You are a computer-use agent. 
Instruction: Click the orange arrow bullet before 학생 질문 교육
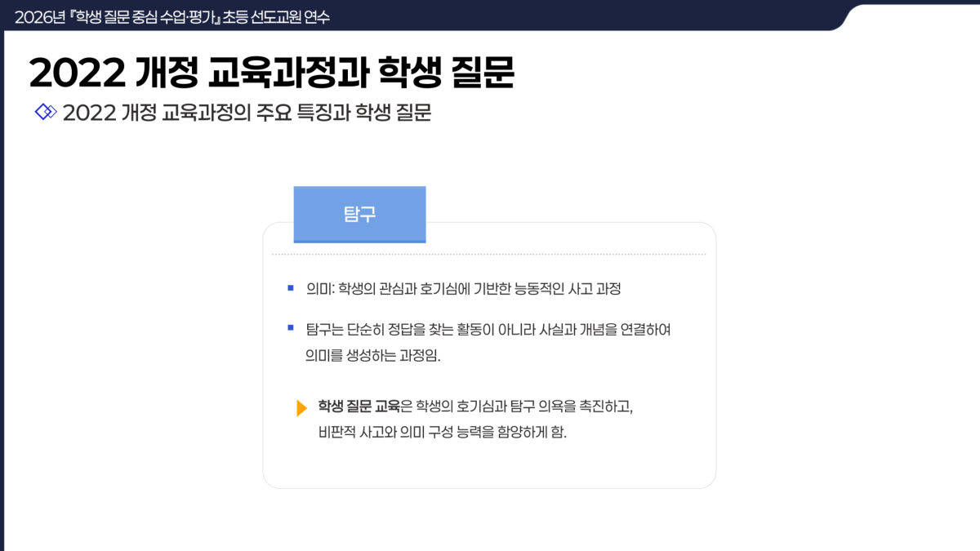pyautogui.click(x=301, y=407)
